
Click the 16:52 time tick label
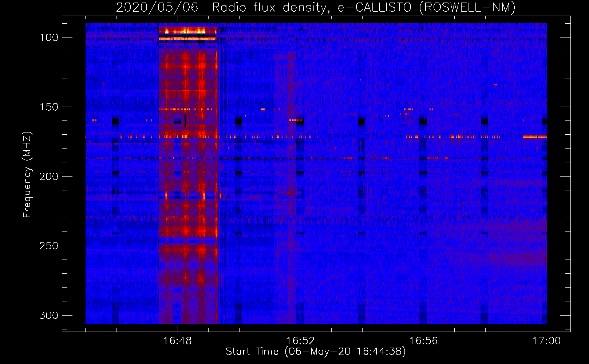click(301, 341)
